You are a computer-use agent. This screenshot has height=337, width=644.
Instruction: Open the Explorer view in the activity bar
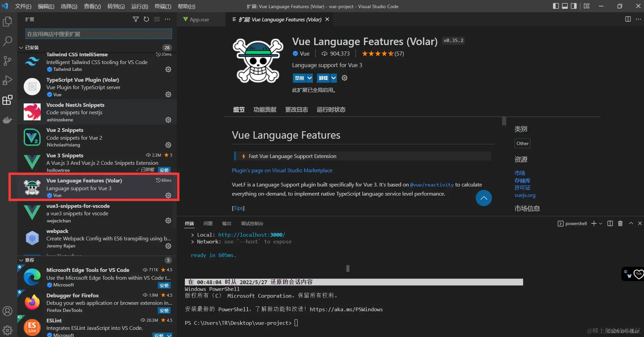(7, 22)
